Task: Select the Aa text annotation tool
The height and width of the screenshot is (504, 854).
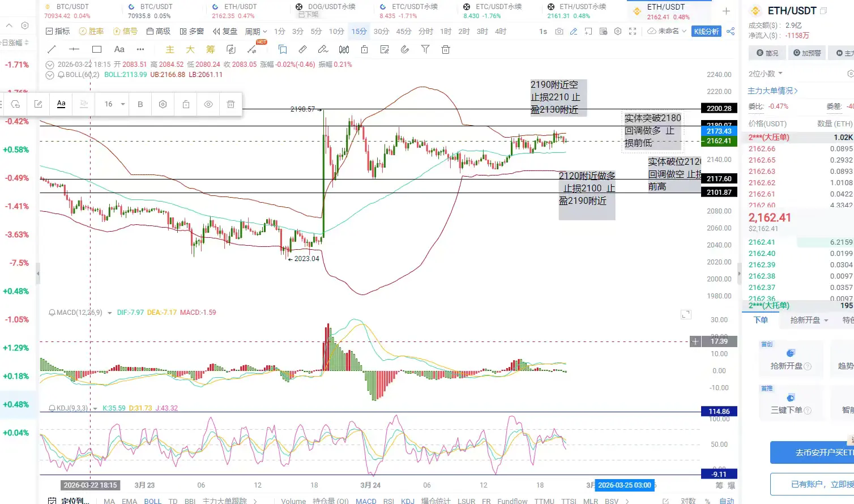Action: click(x=119, y=49)
